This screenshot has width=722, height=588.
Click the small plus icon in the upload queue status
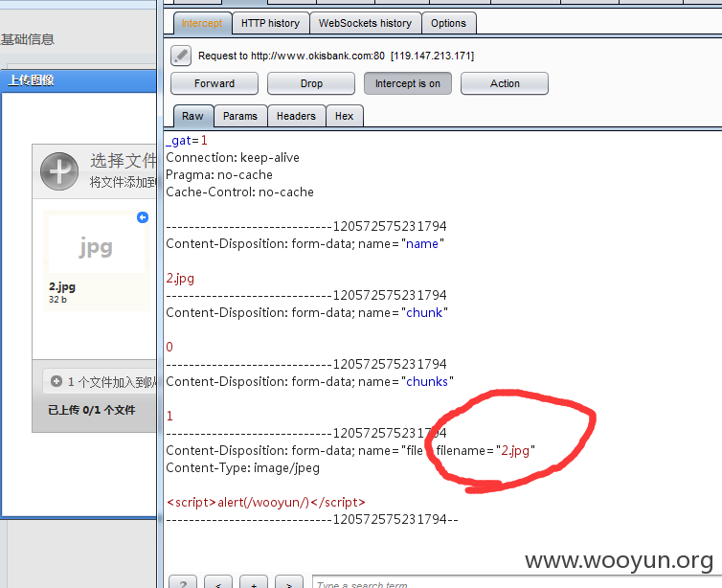[x=56, y=381]
